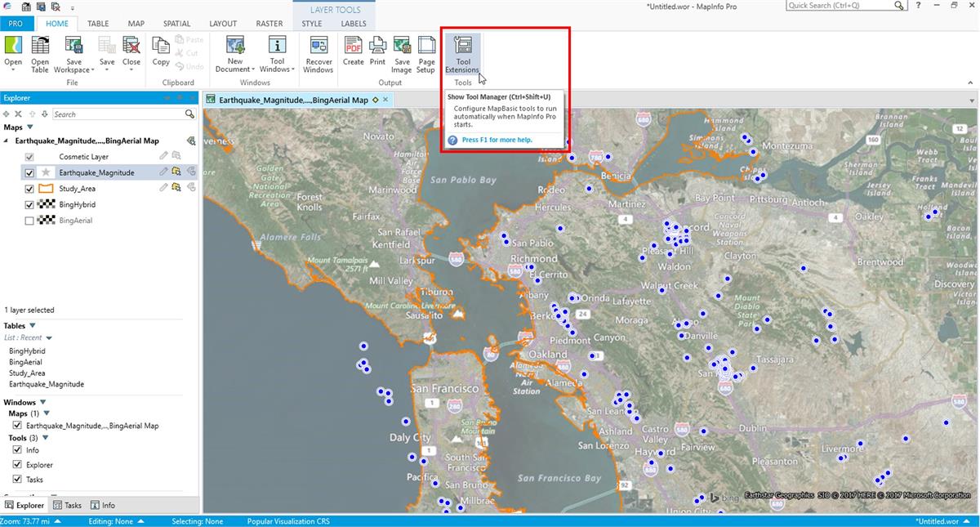Screen dimensions: 980x527
Task: Uncheck the Study_Area layer visibility checkbox
Action: click(30, 189)
